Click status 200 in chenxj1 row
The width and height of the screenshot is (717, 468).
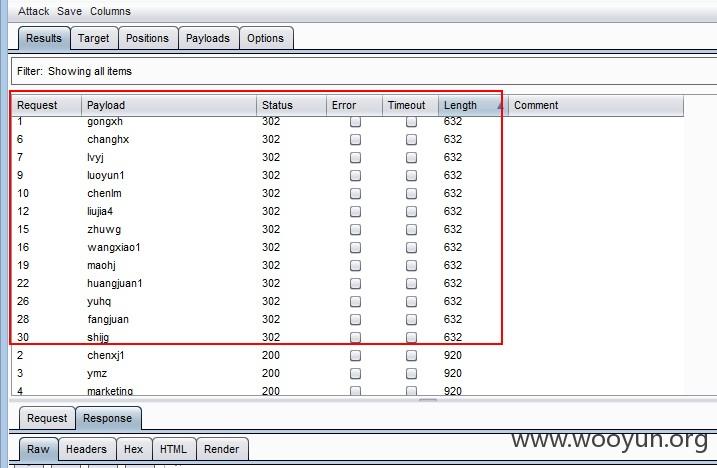point(271,355)
